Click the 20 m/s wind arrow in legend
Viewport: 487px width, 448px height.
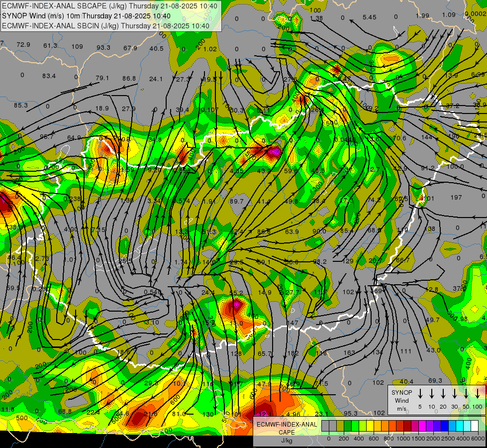click(x=443, y=393)
